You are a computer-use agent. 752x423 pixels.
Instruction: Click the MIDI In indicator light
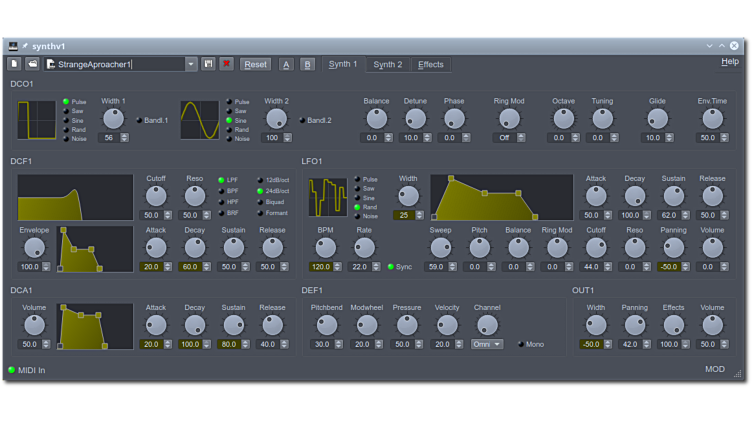tap(12, 370)
